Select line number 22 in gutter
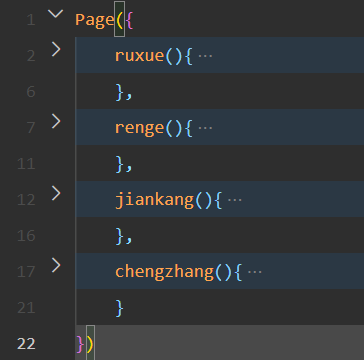 click(x=26, y=344)
